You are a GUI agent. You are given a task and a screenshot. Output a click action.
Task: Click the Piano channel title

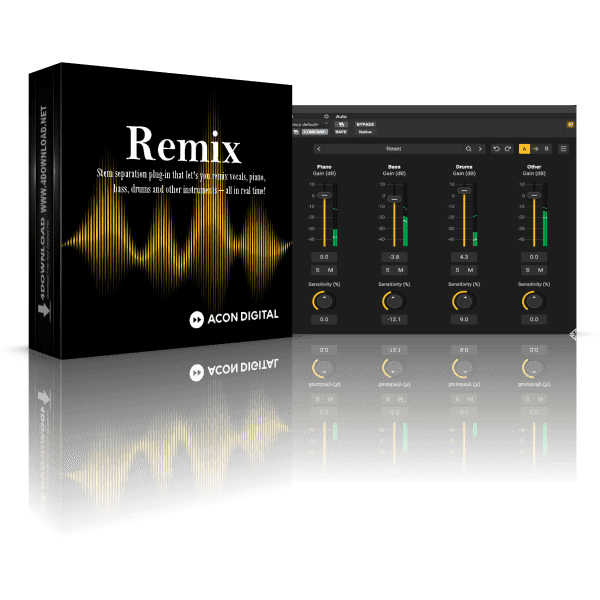pyautogui.click(x=324, y=167)
